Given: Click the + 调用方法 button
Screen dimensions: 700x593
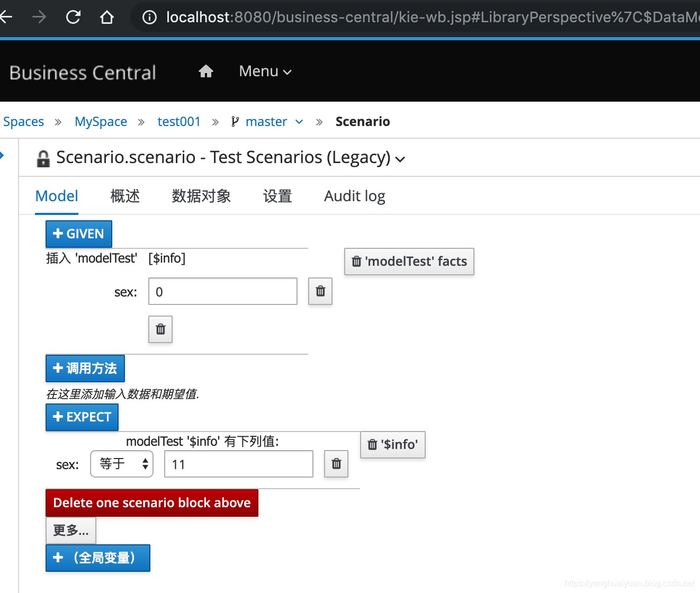Looking at the screenshot, I should [x=85, y=369].
